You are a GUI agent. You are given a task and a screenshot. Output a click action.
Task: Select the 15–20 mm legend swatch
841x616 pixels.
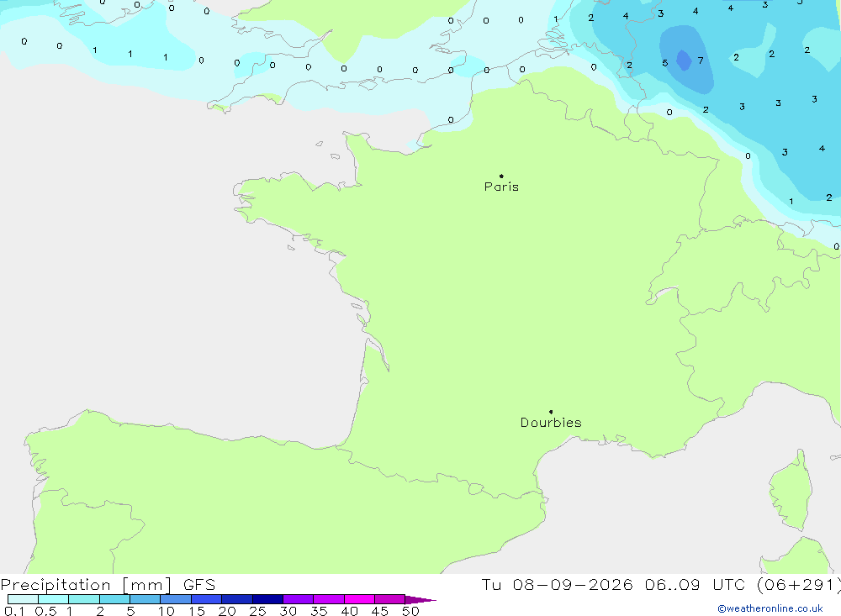pos(207,599)
